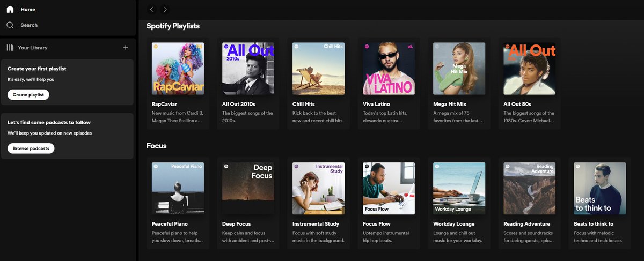Click the Peaceful Piano title text

click(170, 224)
